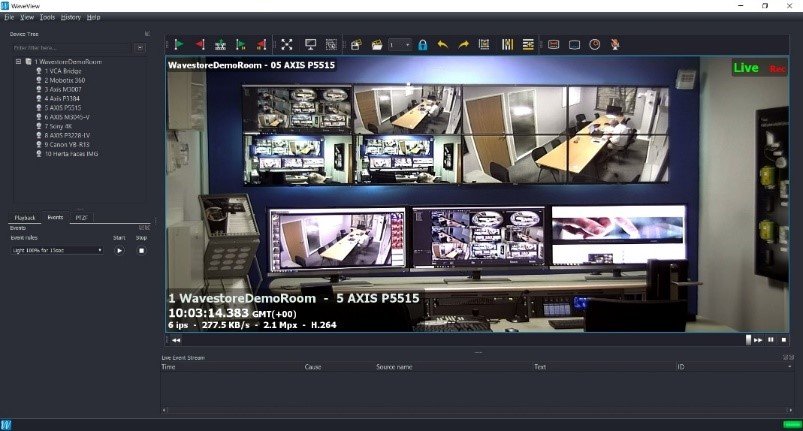Screen dimensions: 803x431
Task: Click the muted microphone toolbar icon
Action: tap(615, 44)
